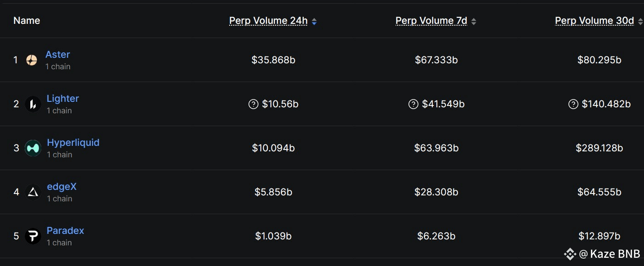Open the Aster protocol link

(58, 54)
